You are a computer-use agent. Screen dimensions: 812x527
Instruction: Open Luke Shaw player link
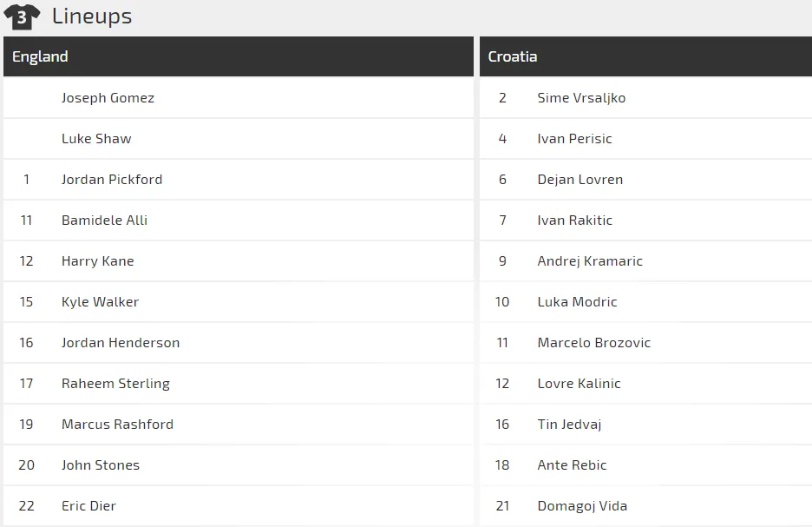coord(96,139)
